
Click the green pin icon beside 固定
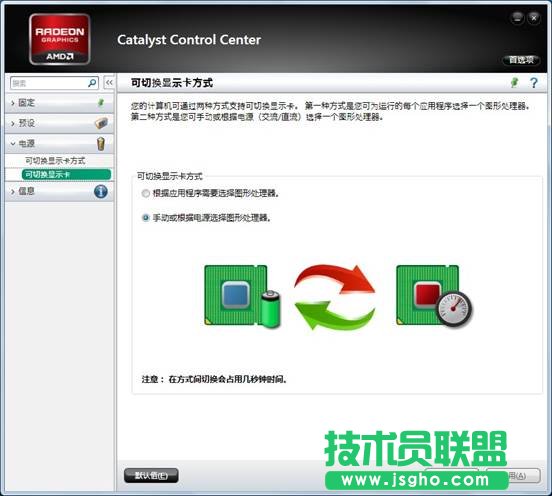(101, 102)
